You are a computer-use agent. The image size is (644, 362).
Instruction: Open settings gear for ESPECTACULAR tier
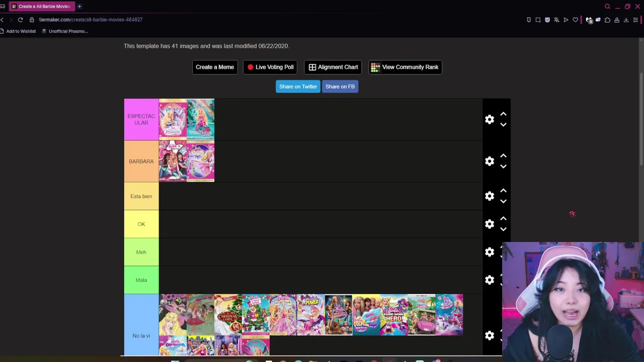[x=490, y=120]
